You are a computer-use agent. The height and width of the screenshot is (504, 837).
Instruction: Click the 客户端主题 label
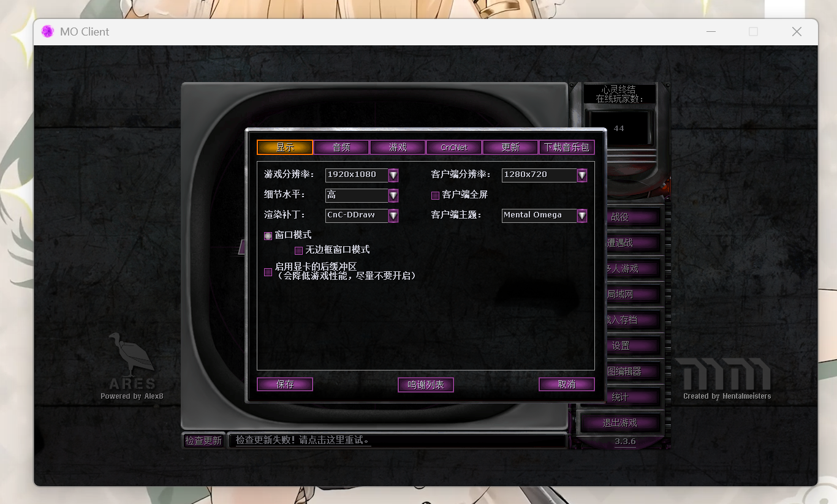pyautogui.click(x=456, y=216)
